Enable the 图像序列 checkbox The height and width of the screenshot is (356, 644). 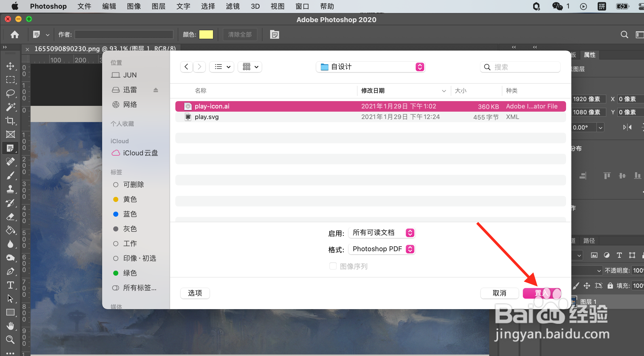click(x=333, y=266)
